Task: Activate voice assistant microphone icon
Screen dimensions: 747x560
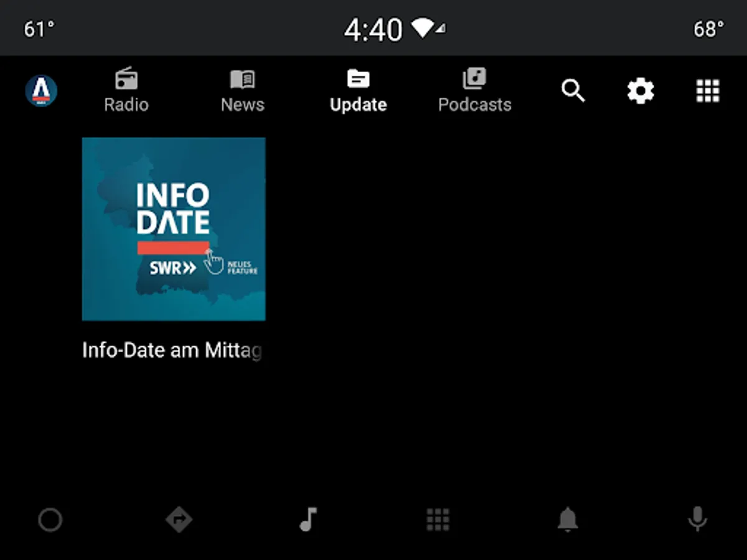Action: click(x=697, y=520)
